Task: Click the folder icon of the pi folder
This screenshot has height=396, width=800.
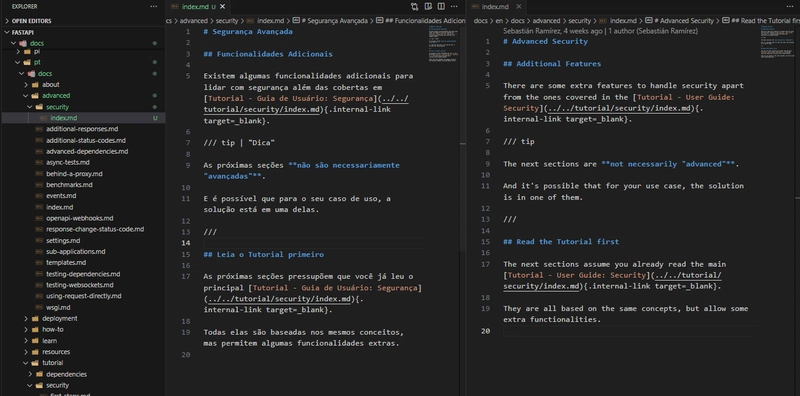Action: tap(27, 52)
